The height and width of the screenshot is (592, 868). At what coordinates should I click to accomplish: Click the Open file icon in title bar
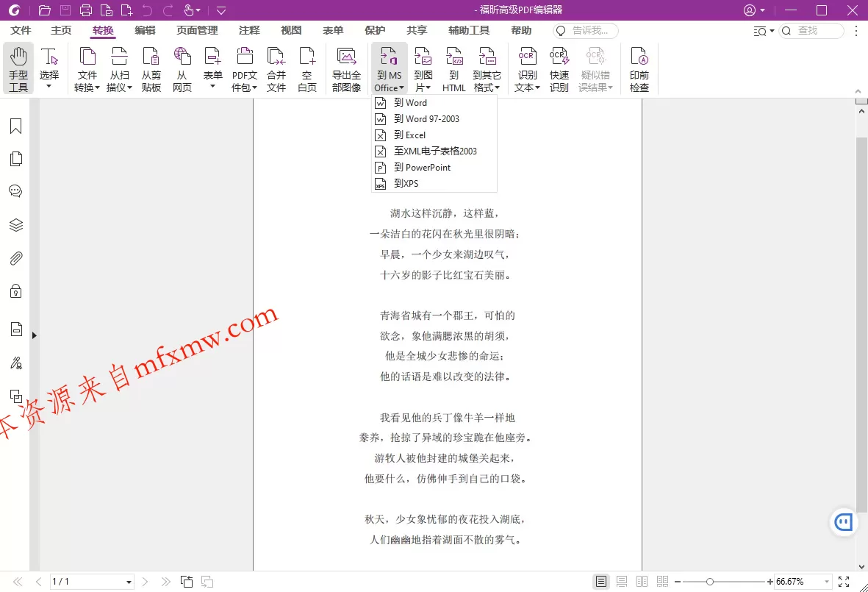[45, 10]
